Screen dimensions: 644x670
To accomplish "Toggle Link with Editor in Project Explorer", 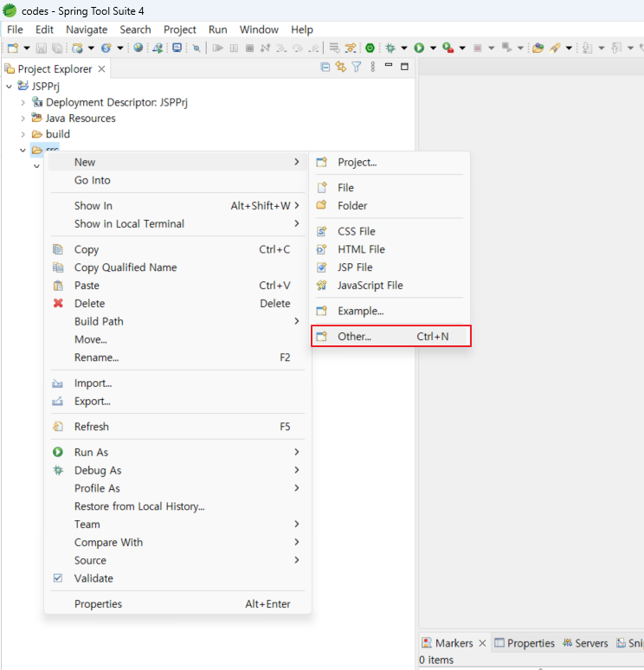I will [340, 67].
